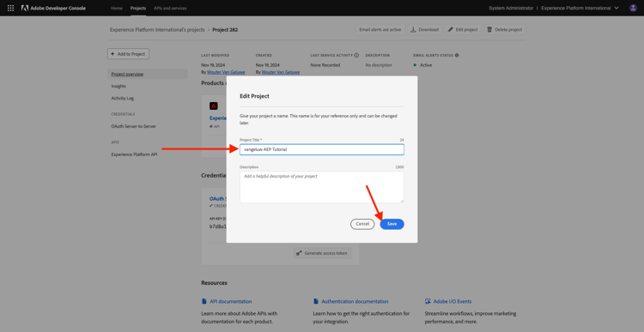The height and width of the screenshot is (332, 644).
Task: Switch to APIs and services tab
Action: click(170, 9)
